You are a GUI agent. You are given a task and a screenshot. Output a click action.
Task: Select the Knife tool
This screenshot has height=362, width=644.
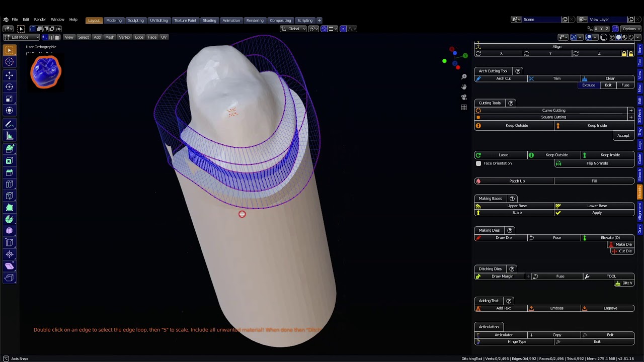click(x=9, y=196)
